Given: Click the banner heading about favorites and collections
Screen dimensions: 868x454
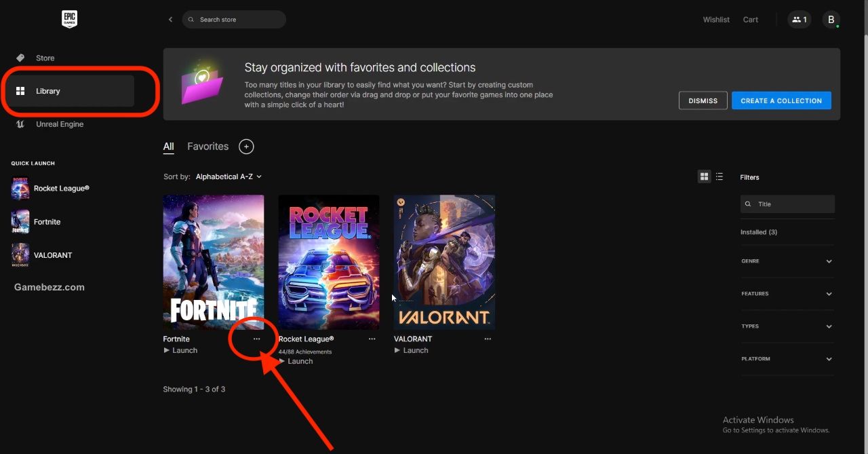Looking at the screenshot, I should pyautogui.click(x=360, y=68).
